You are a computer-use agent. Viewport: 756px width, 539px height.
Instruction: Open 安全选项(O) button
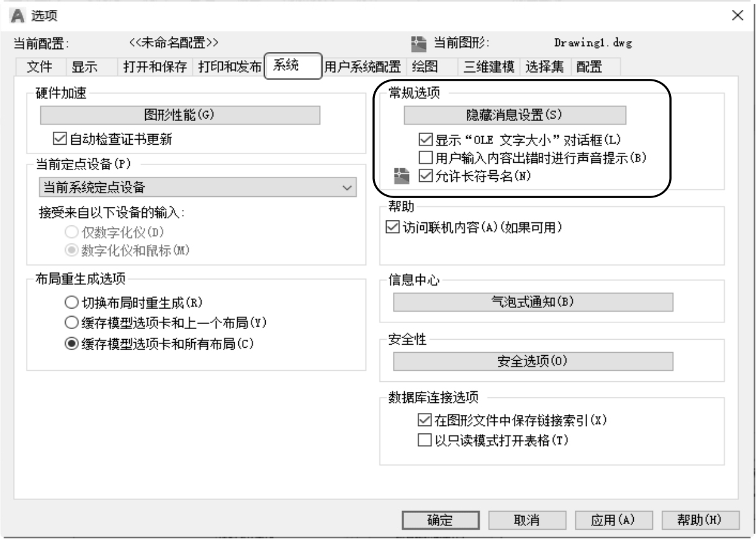pos(533,362)
